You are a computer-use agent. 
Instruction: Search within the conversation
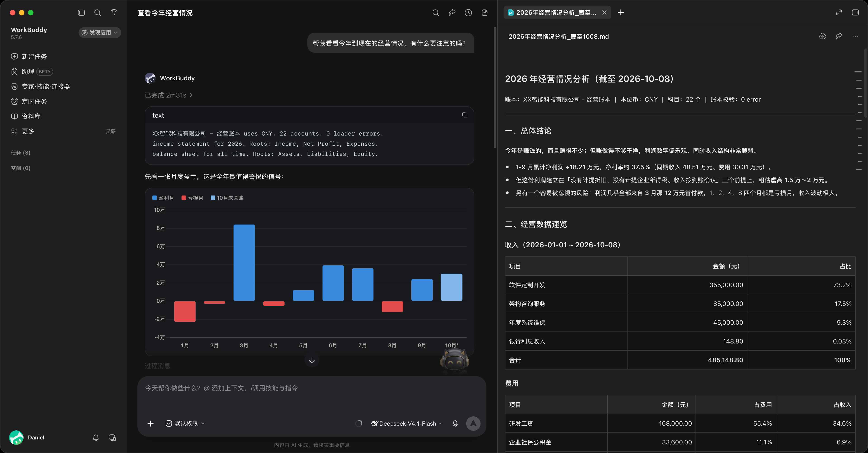click(436, 13)
